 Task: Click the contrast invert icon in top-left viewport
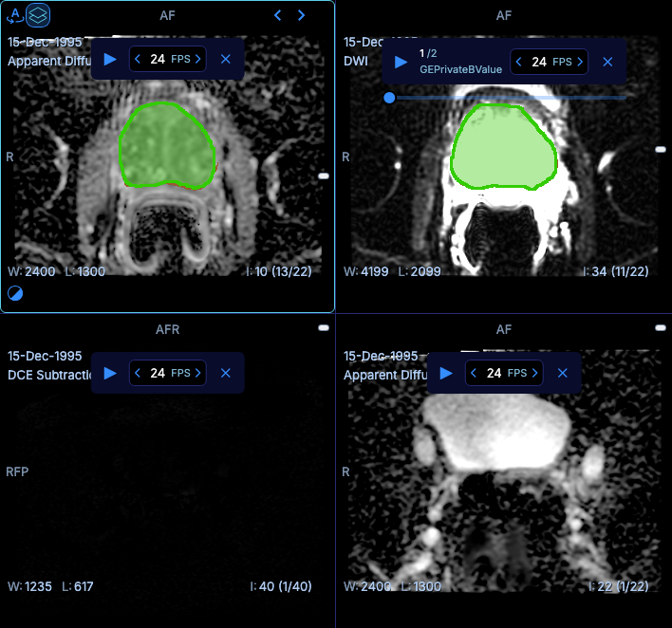click(x=15, y=293)
